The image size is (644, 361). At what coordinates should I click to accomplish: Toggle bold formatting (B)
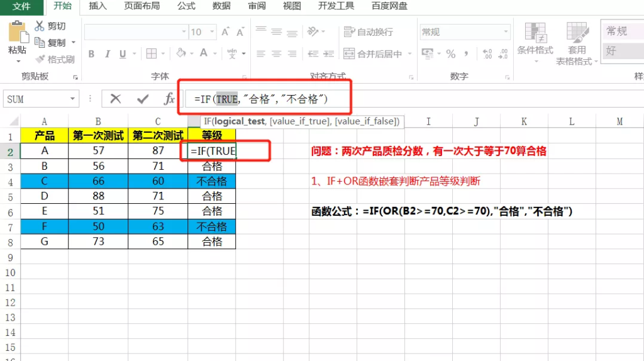point(92,54)
